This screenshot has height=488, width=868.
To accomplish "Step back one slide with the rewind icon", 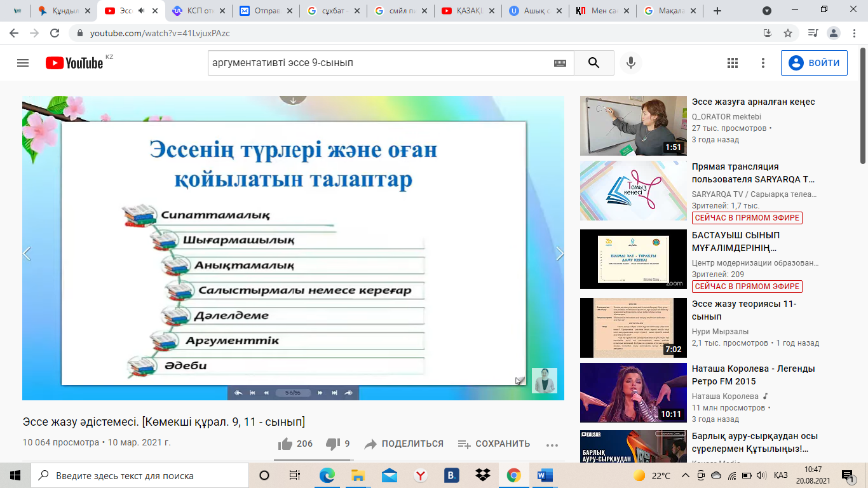I will [266, 393].
